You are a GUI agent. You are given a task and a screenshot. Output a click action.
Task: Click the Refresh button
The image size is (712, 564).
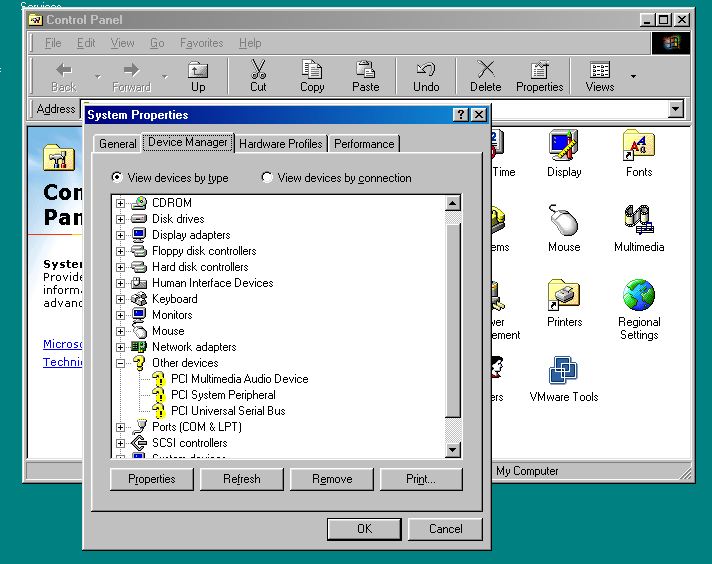point(242,479)
